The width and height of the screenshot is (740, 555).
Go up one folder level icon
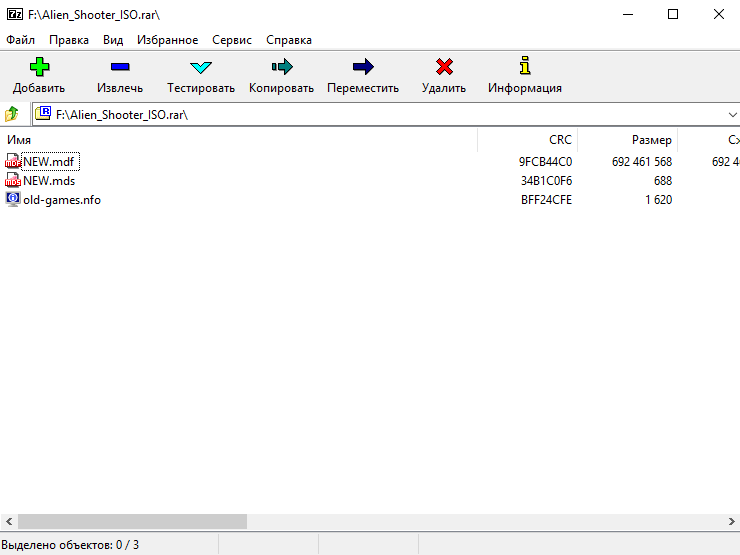pos(11,114)
